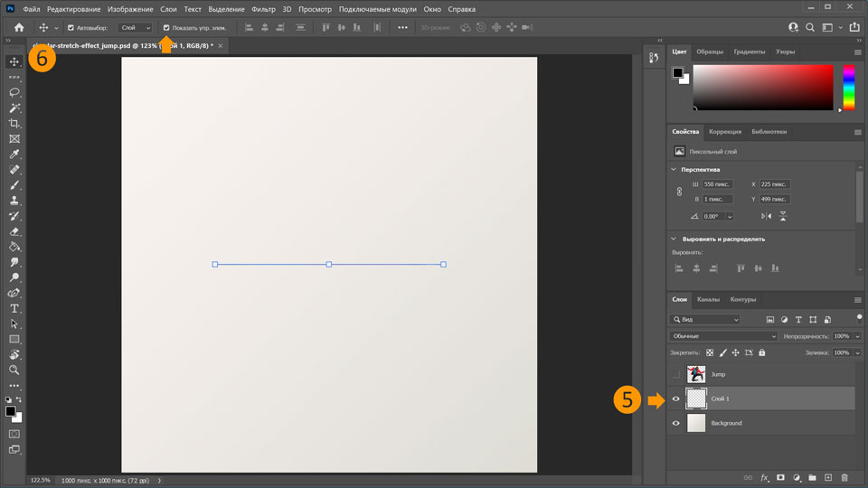Click the delete layer trash icon

point(844,476)
